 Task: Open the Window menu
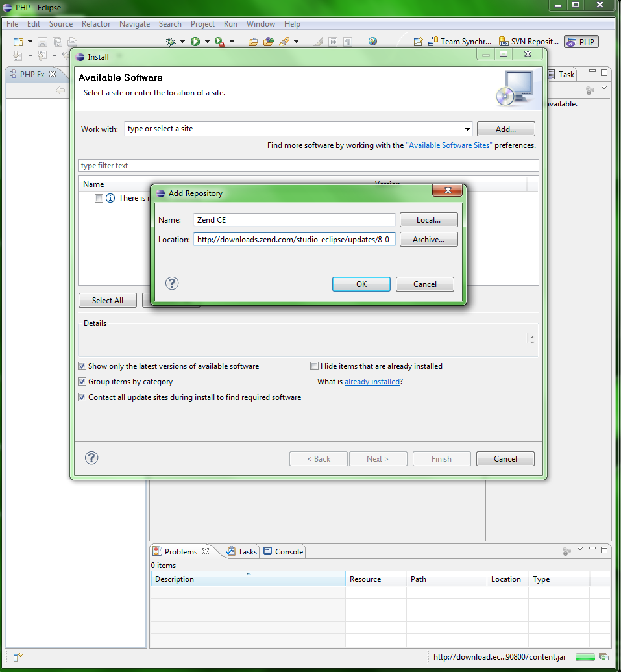click(261, 24)
